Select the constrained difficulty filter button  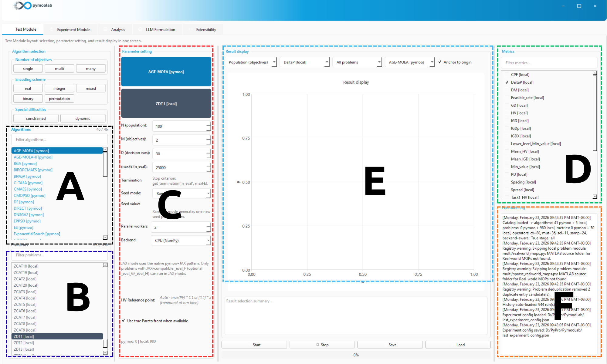tap(36, 118)
